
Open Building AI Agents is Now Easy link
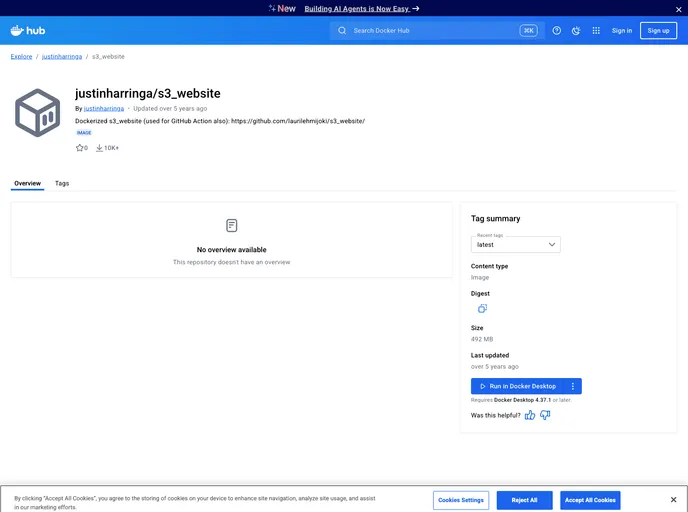coord(362,9)
